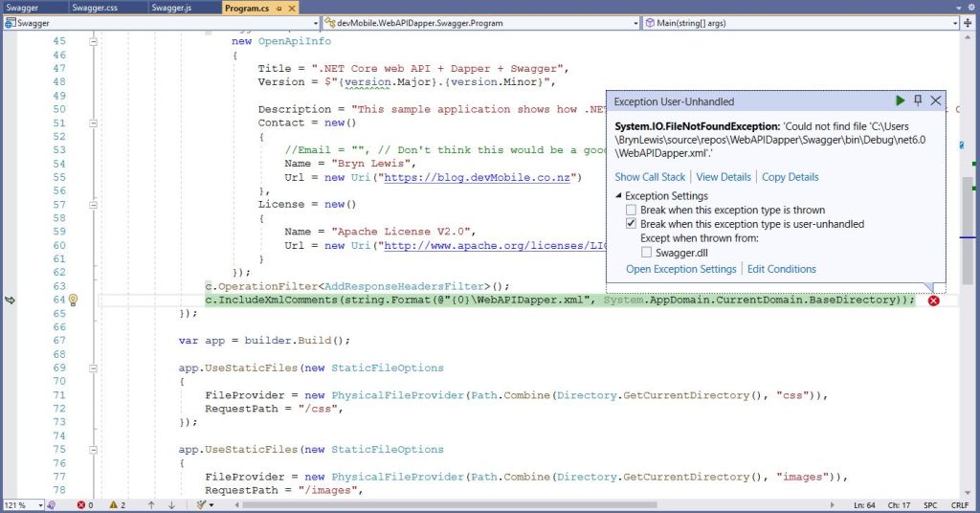980x513 pixels.
Task: Uncheck 'Break when this exception type is user-unhandled'
Action: point(631,224)
